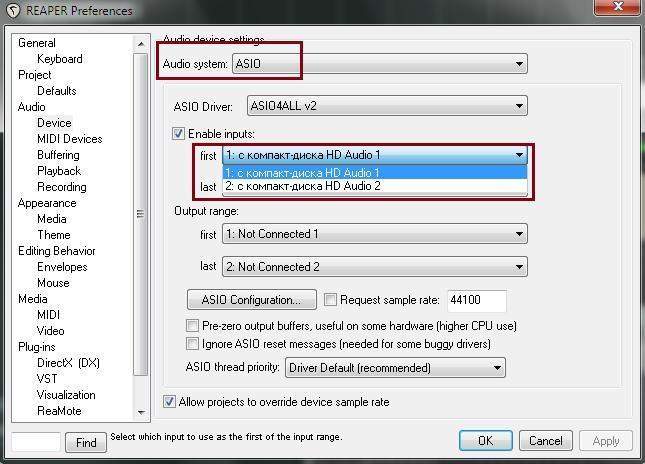Select ReaMote under Plug-ins

pyautogui.click(x=59, y=411)
